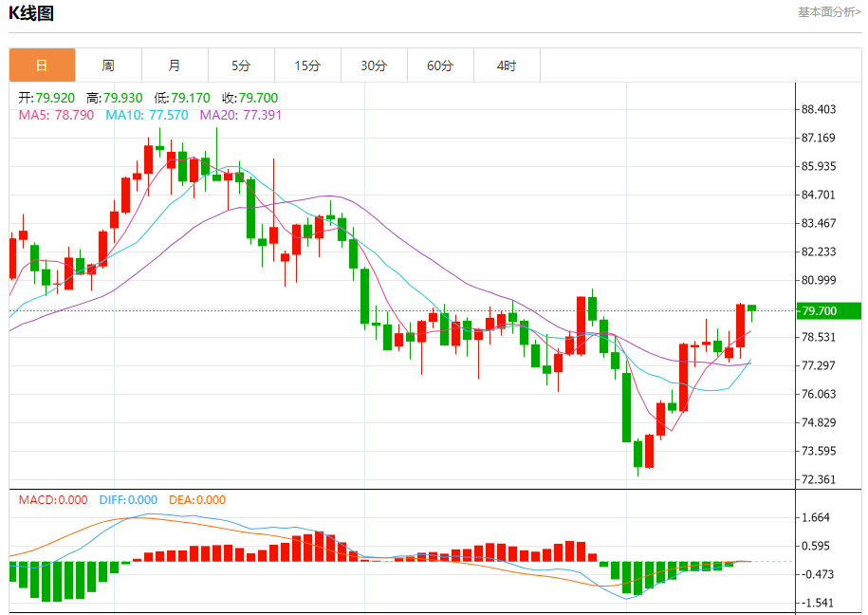Click the 73.595 price axis label

click(x=819, y=451)
